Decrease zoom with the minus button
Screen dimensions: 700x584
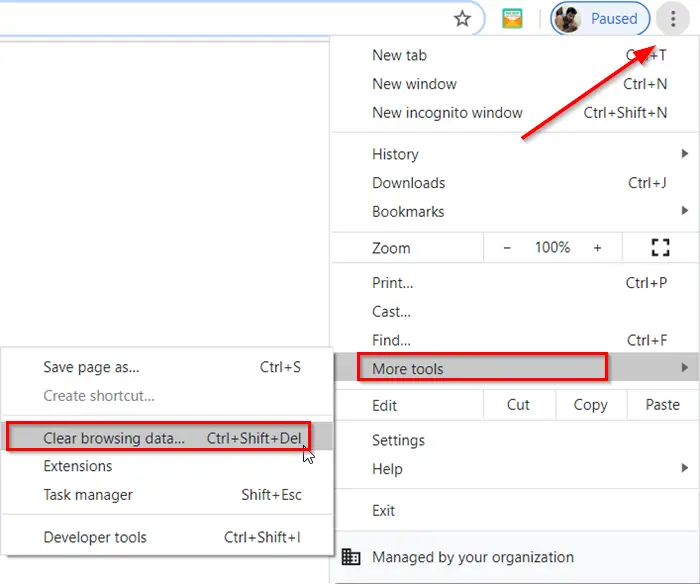(507, 247)
